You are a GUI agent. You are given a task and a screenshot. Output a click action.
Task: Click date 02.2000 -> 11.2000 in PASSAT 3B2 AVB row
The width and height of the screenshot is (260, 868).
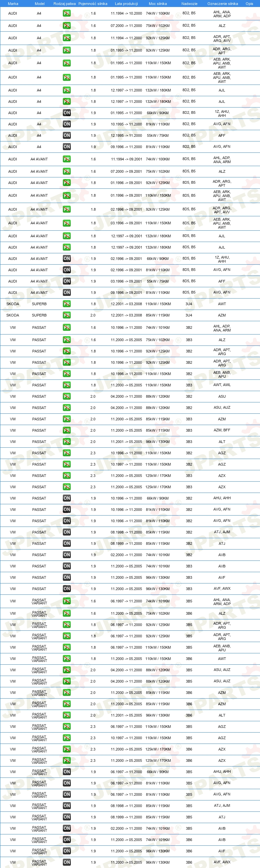pos(126,555)
